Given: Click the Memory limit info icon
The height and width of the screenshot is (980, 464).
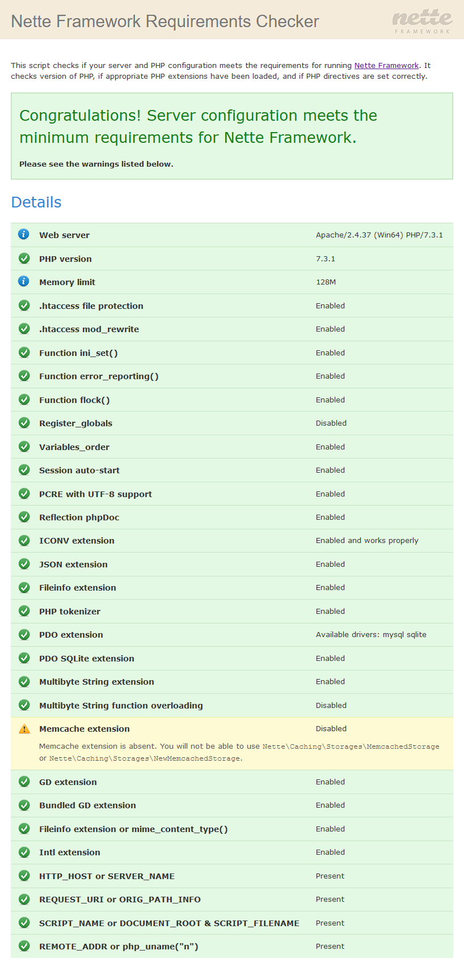Looking at the screenshot, I should [24, 281].
